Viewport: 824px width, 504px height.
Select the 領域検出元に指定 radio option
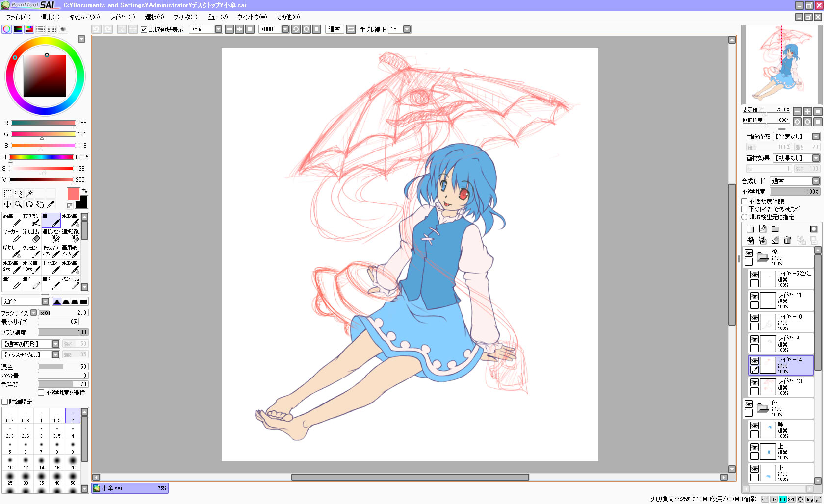[745, 217]
